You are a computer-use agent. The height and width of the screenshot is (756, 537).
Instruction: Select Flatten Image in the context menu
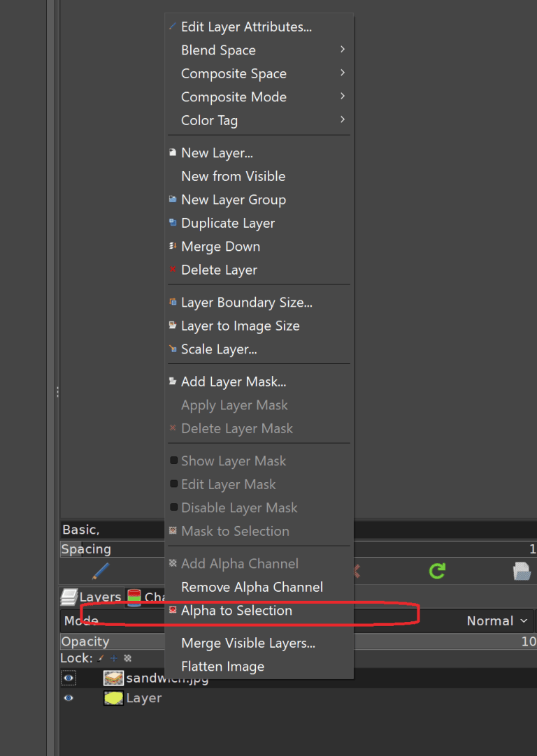(222, 666)
